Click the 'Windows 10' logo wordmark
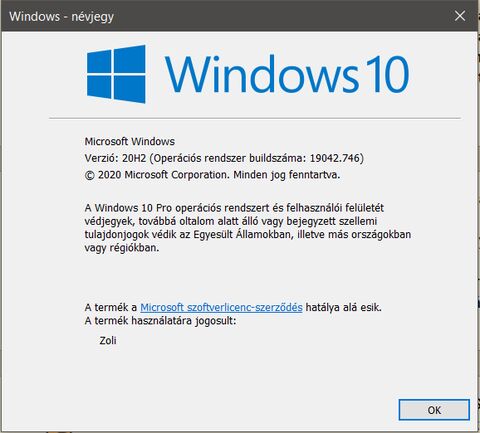This screenshot has width=480, height=433. point(287,74)
